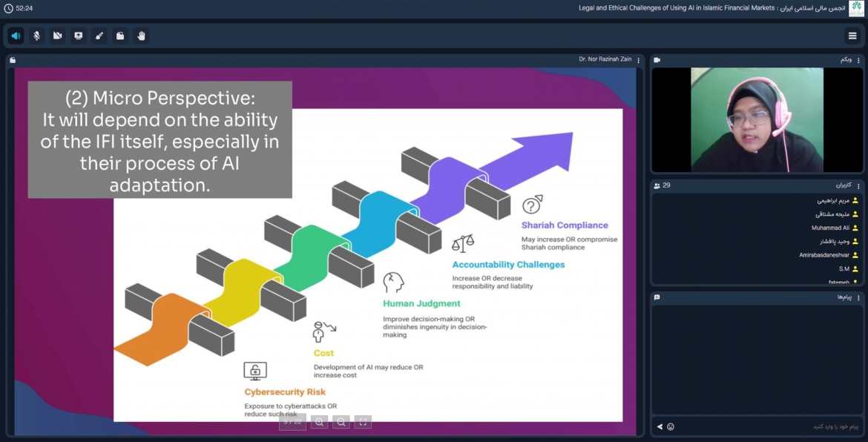Viewport: 868px width, 442px height.
Task: Click the chat message input field
Action: coord(772,427)
